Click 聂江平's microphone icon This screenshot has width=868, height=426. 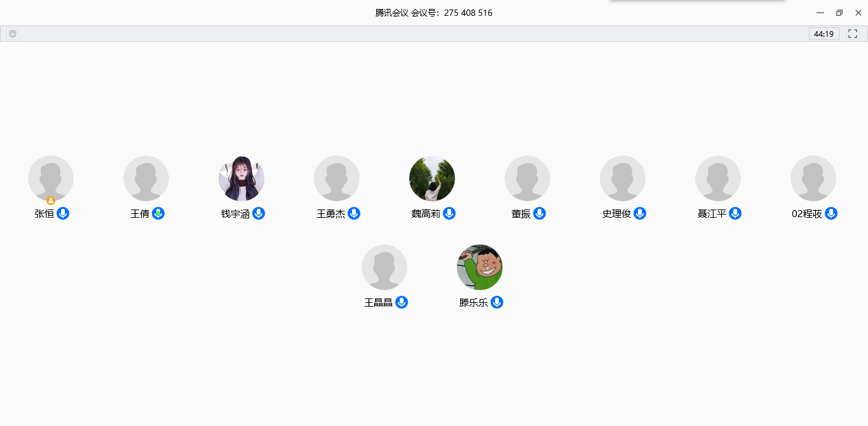735,213
